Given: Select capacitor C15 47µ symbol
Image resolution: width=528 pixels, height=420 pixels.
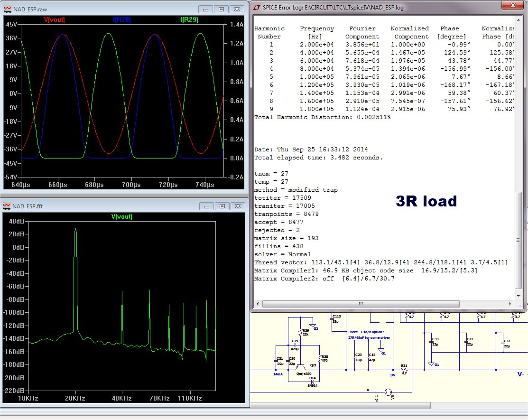Looking at the screenshot, I should click(369, 358).
